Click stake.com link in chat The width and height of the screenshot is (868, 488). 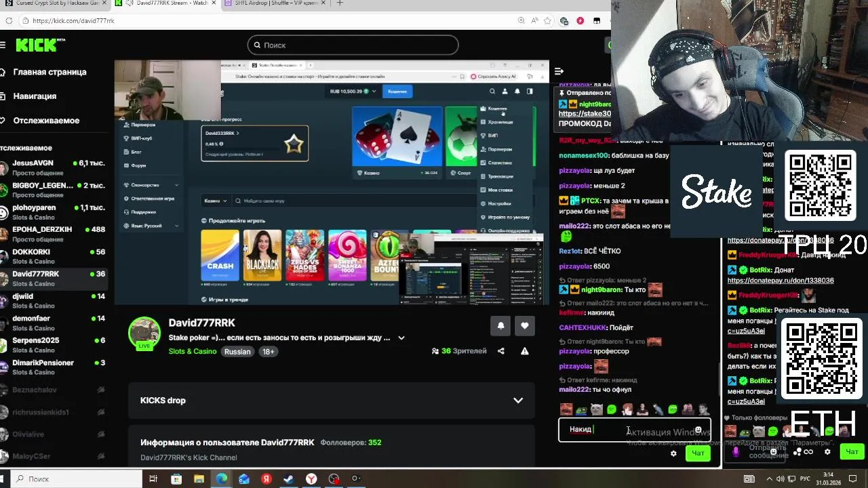[x=585, y=114]
